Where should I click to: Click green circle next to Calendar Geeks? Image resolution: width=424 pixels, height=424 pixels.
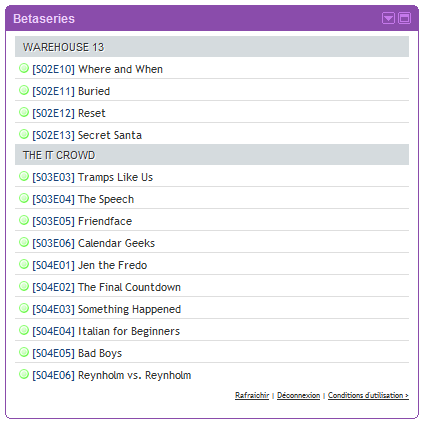24,242
